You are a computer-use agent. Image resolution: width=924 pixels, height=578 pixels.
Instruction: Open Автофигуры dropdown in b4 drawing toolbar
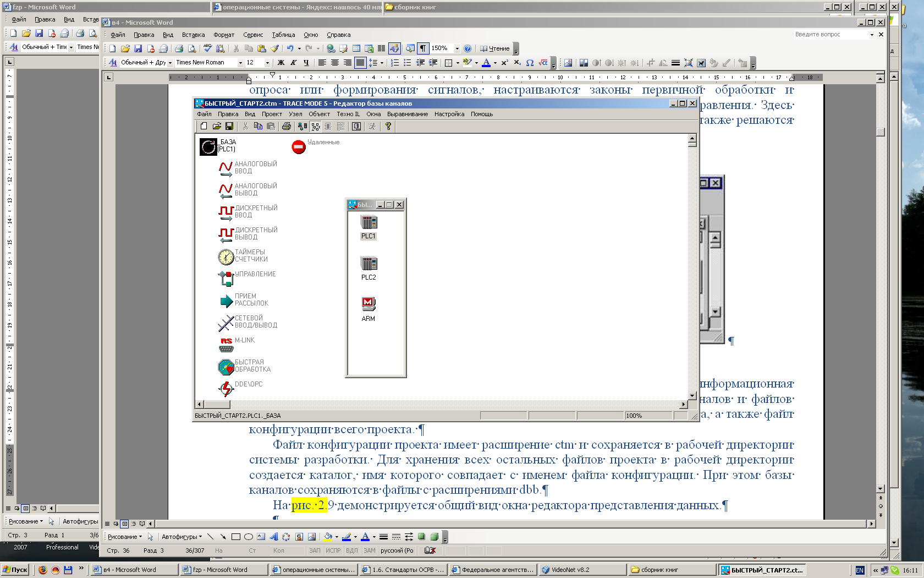pyautogui.click(x=182, y=537)
